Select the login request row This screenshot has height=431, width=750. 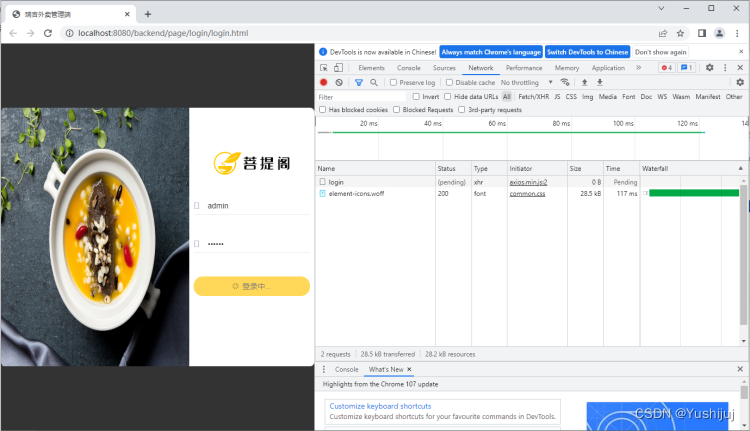click(x=529, y=182)
